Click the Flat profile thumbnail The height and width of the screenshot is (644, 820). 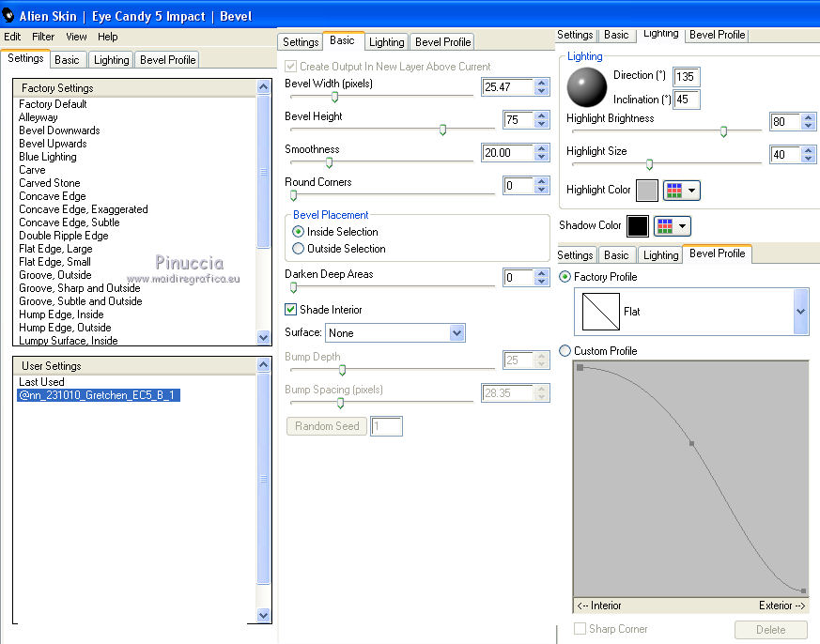[601, 312]
